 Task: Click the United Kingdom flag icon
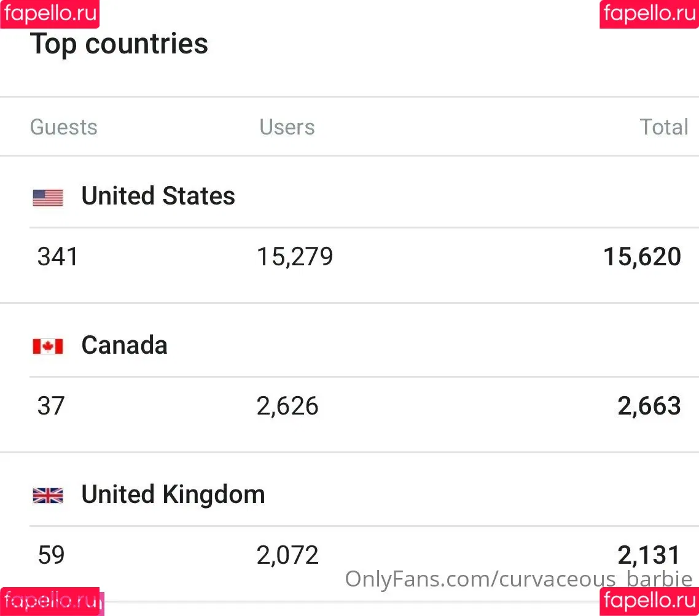[x=48, y=496]
